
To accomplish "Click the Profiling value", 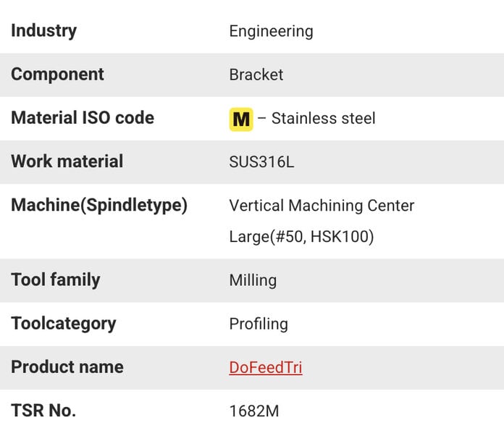I will [x=259, y=324].
